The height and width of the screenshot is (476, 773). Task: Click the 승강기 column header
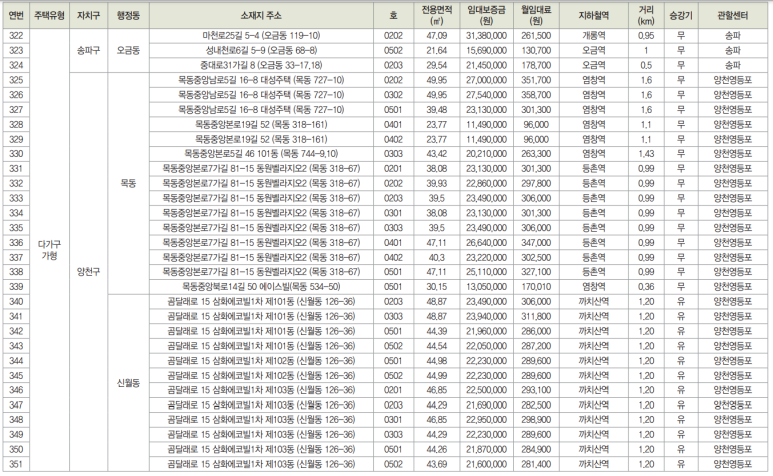tap(681, 16)
